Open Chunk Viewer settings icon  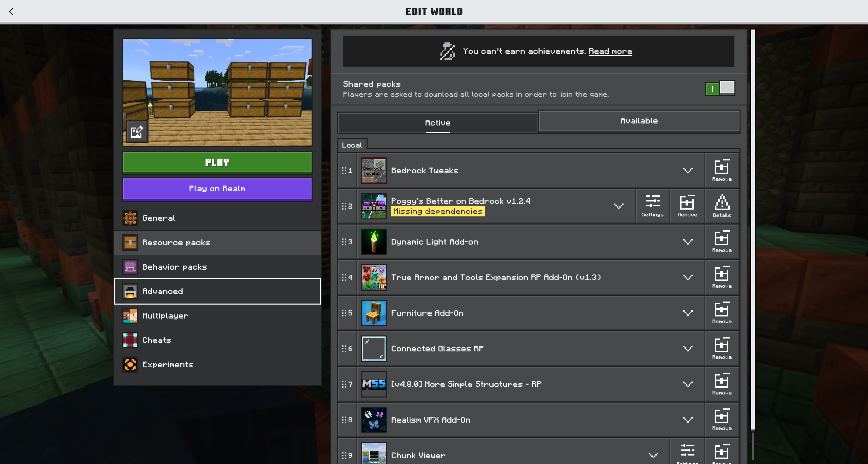[x=687, y=452]
